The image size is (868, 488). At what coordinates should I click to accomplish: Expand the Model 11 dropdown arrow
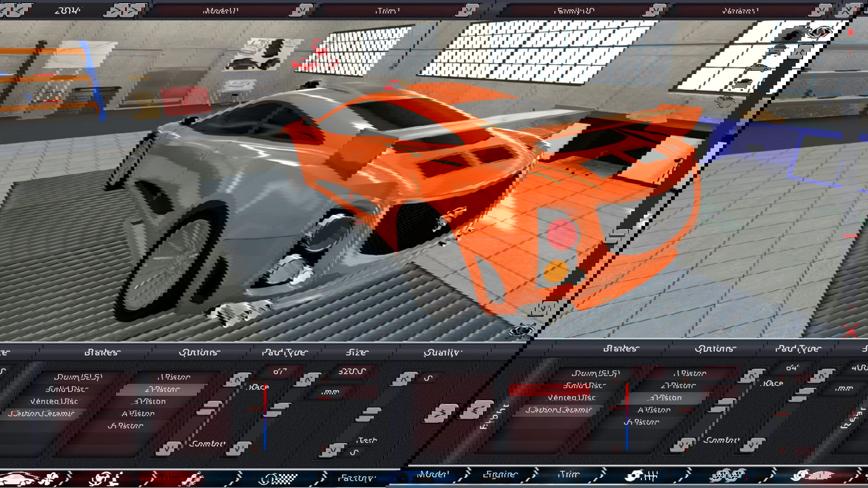[x=304, y=10]
